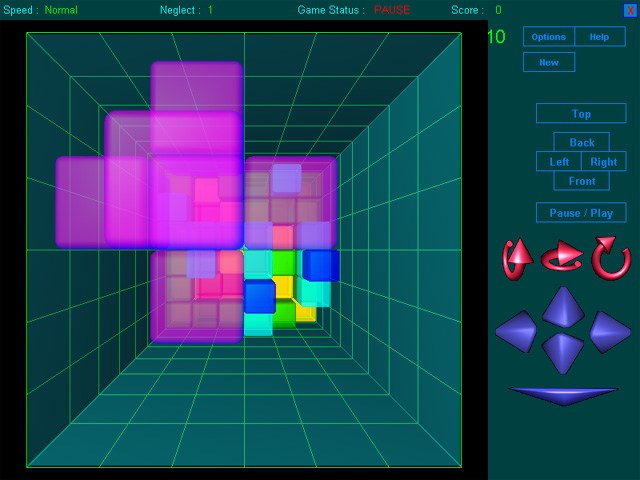Switch to the Top view
The image size is (640, 480).
pyautogui.click(x=581, y=114)
